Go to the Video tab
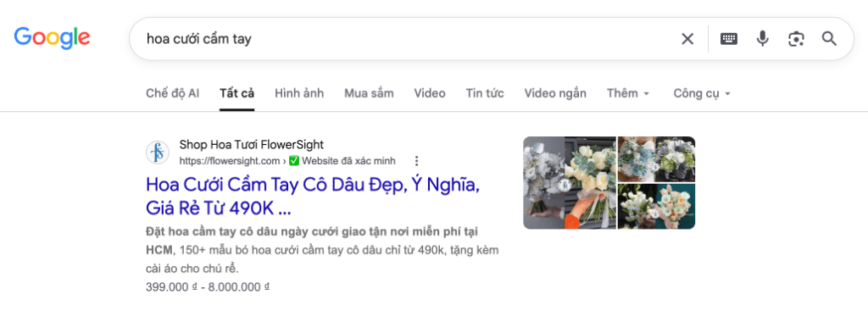Screen dimensions: 868x311 (430, 93)
